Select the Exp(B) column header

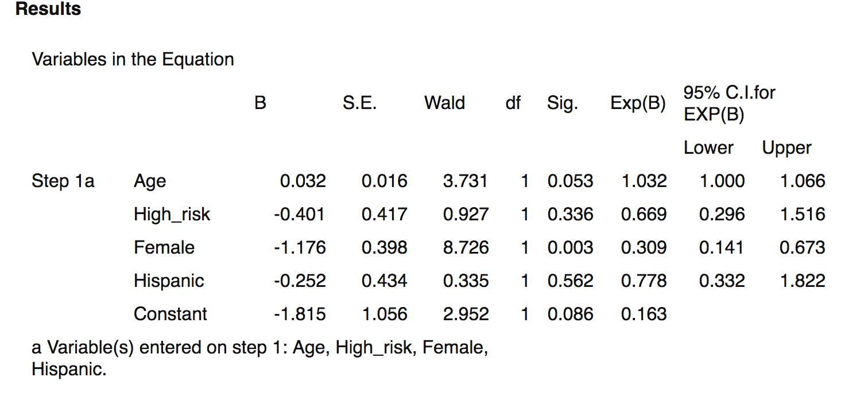coord(638,103)
